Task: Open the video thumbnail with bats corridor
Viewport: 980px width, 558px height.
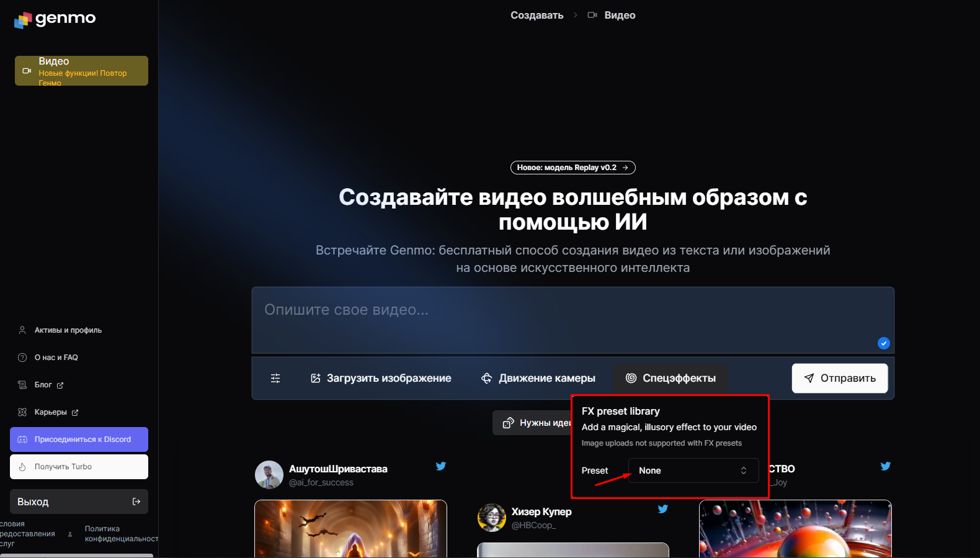Action: (x=350, y=529)
